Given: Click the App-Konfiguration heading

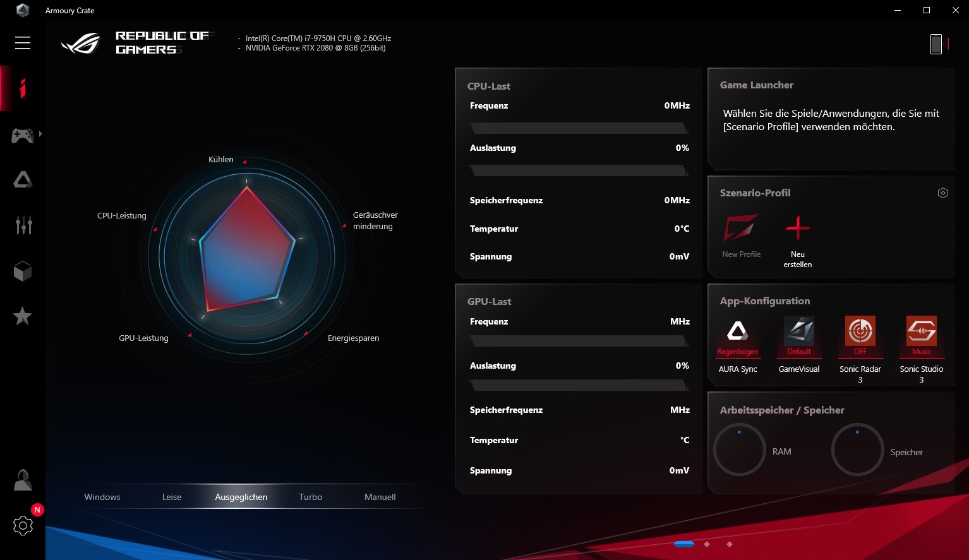Looking at the screenshot, I should [765, 301].
